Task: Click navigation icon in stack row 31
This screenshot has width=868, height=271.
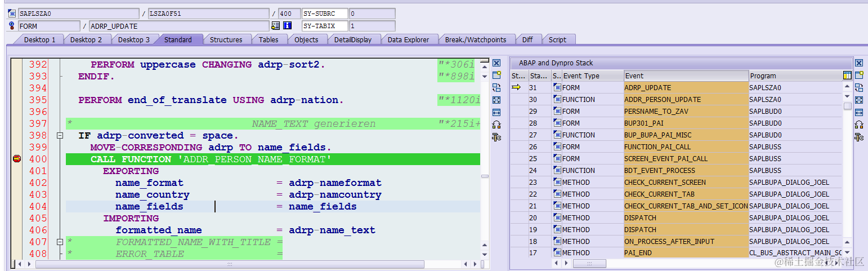Action: 557,87
